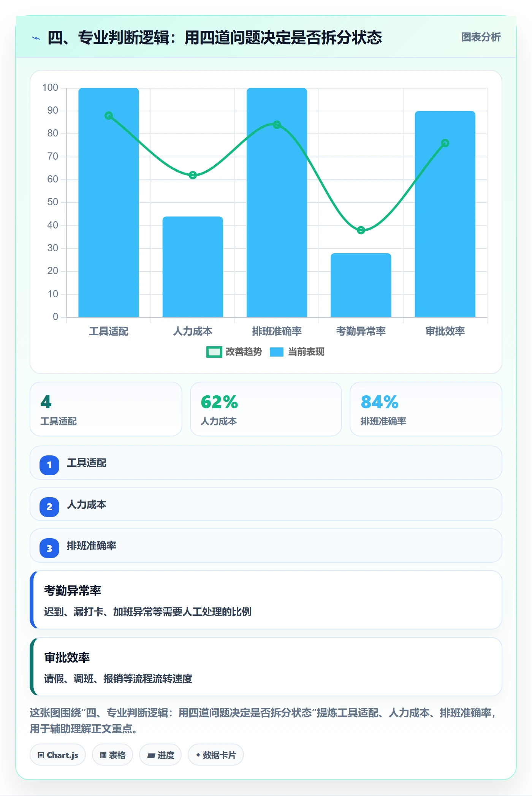Click the 审批效率 blue bar
The image size is (532, 796).
[x=445, y=214]
